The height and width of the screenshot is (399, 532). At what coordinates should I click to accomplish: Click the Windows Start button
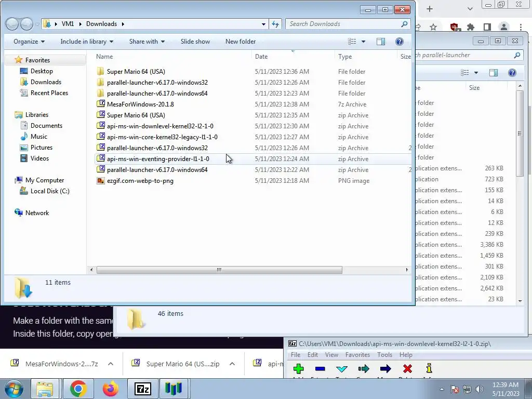[14, 389]
